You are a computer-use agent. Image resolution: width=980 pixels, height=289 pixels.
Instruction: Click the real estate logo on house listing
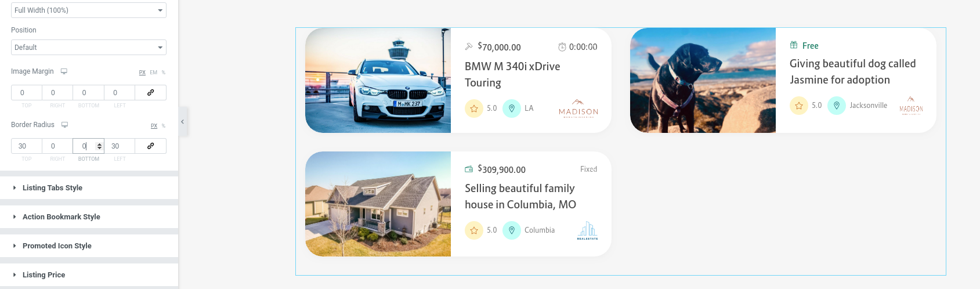click(587, 230)
